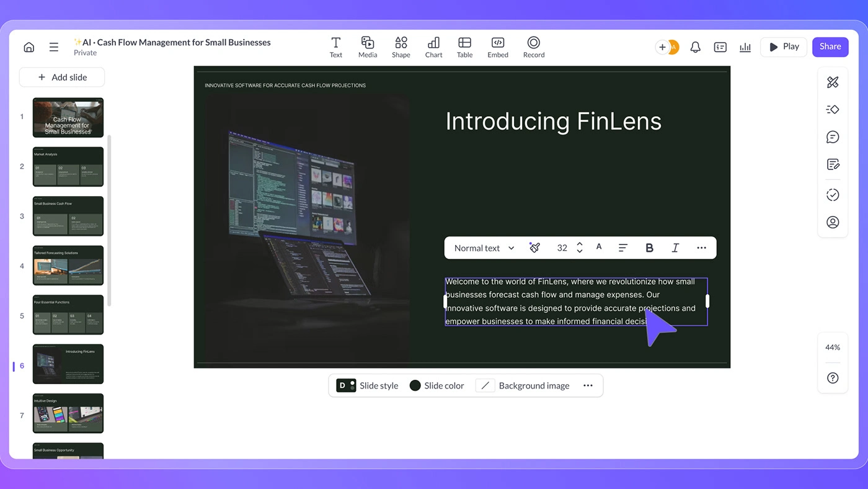Open the comments panel icon
Image resolution: width=868 pixels, height=489 pixels.
833,137
